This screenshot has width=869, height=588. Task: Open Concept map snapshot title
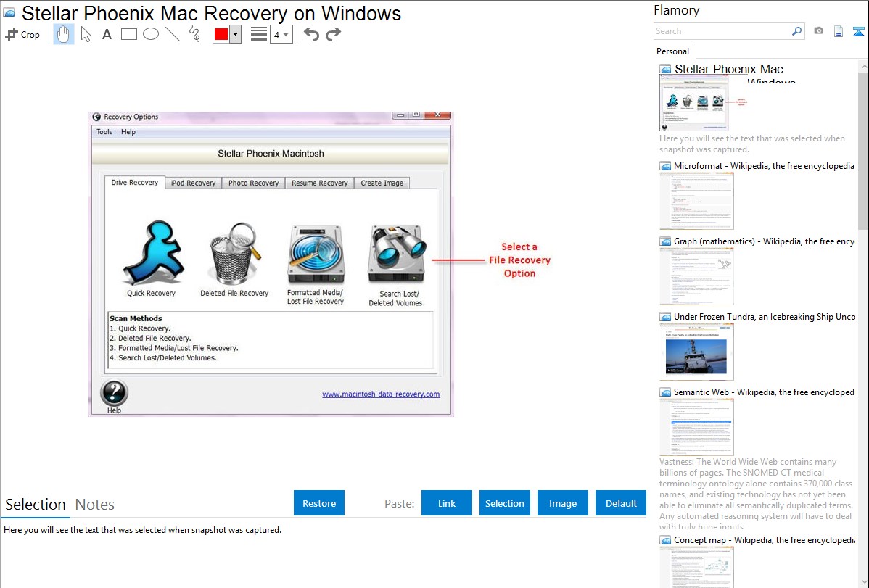click(765, 539)
